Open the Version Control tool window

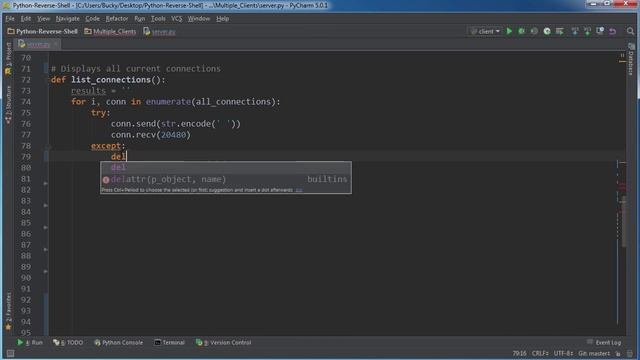coord(223,342)
